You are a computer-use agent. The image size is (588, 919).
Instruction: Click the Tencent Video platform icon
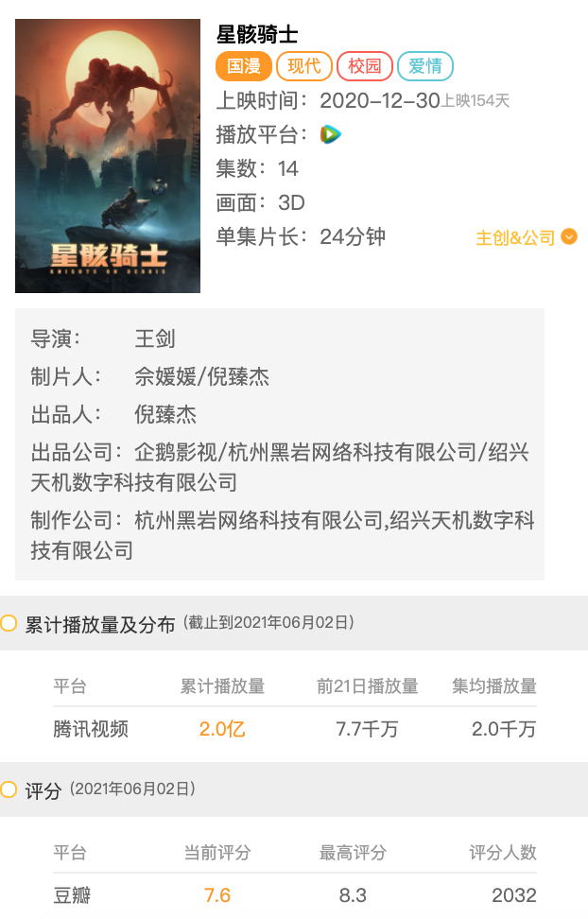331,135
